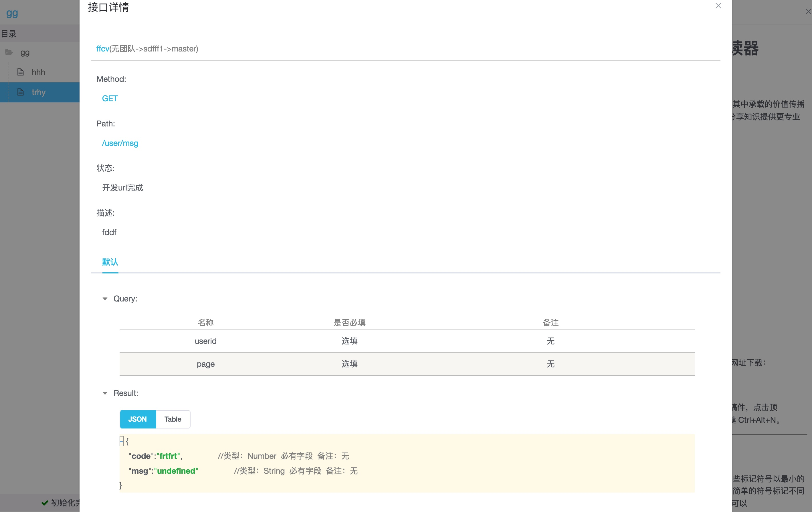The width and height of the screenshot is (812, 512).
Task: Click the open folder icon next to gg
Action: 9,52
